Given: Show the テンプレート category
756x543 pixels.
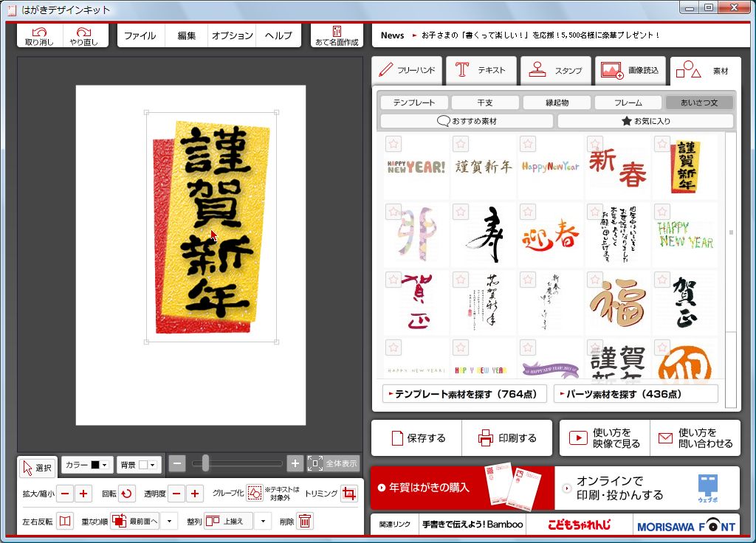Looking at the screenshot, I should tap(414, 103).
